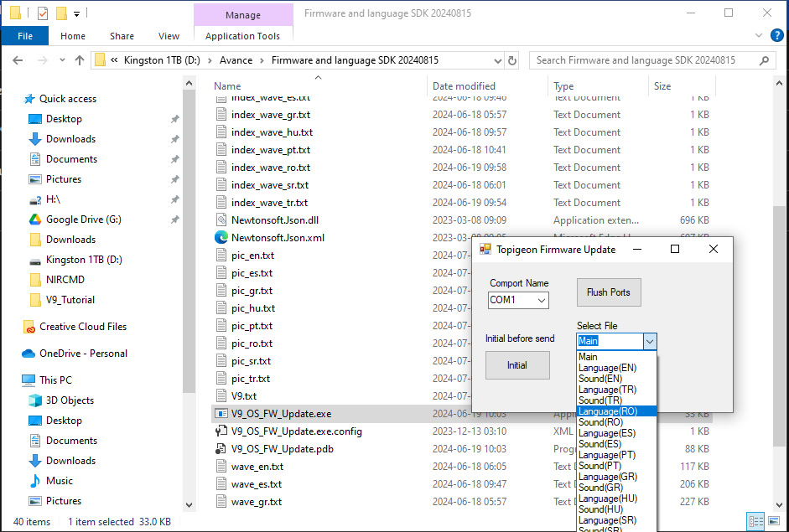
Task: Open OneDrive - Personal in sidebar
Action: click(x=84, y=353)
